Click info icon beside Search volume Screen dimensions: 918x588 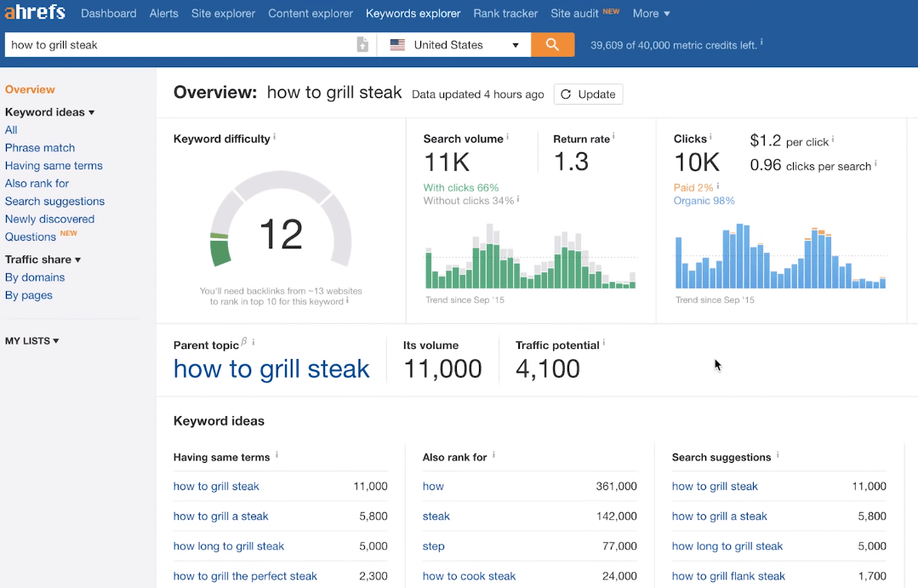[508, 137]
